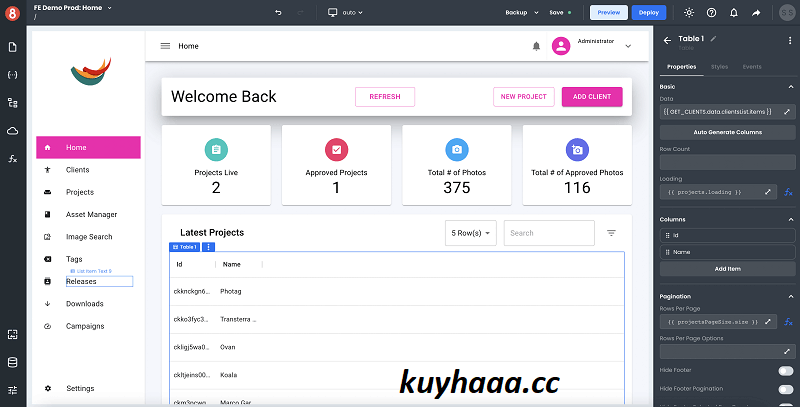Click the Rows Per Page Options field

[728, 351]
